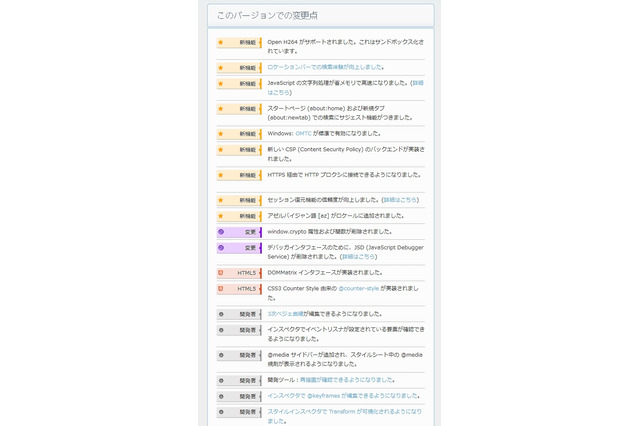Click the gear icon beside the イベントリスナ entry

(x=221, y=330)
